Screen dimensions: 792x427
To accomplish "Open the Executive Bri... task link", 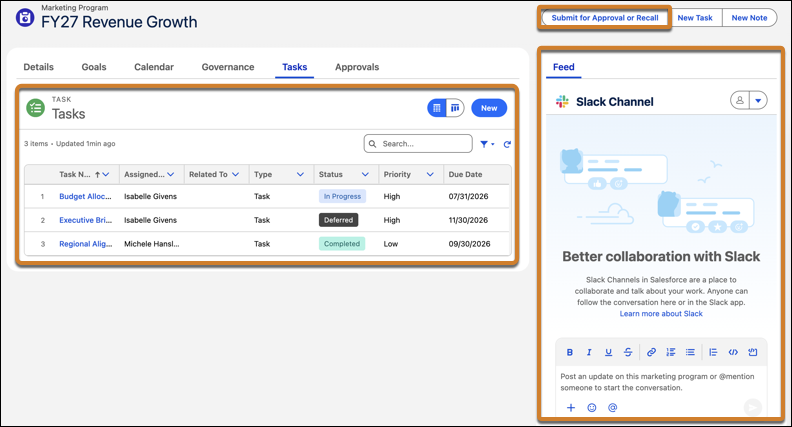I will point(85,220).
